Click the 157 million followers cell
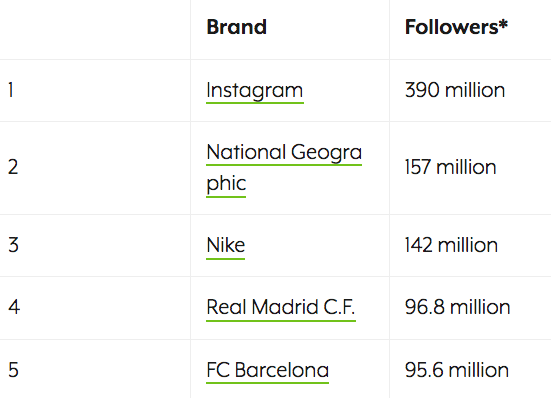Screen dimensions: 551x398 point(470,168)
